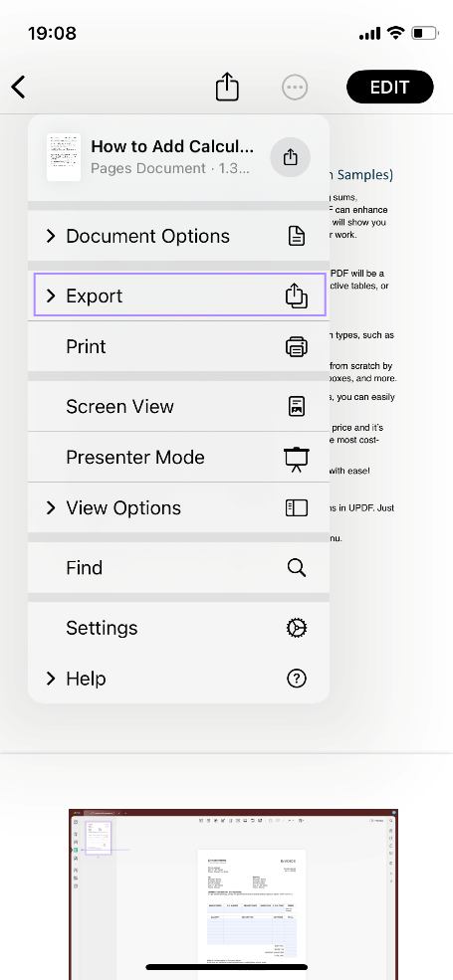Tap the home indicator bar at bottom
The height and width of the screenshot is (980, 453).
(x=227, y=967)
